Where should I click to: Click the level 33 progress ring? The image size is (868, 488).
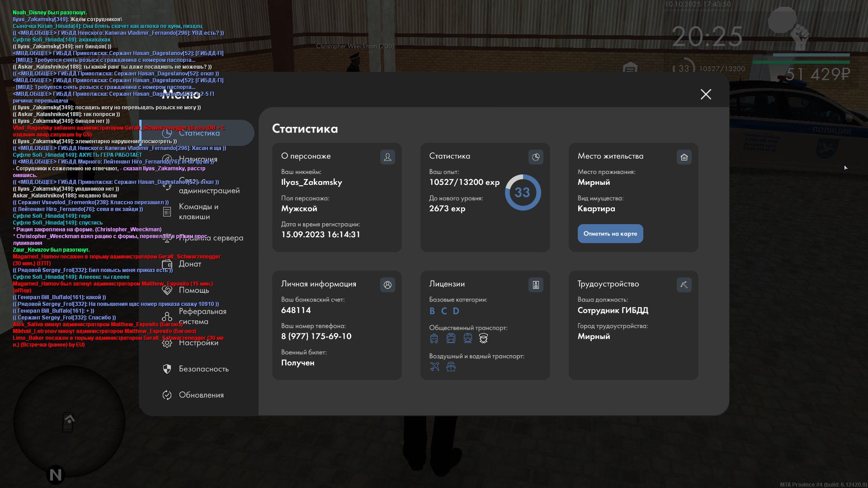tap(523, 192)
